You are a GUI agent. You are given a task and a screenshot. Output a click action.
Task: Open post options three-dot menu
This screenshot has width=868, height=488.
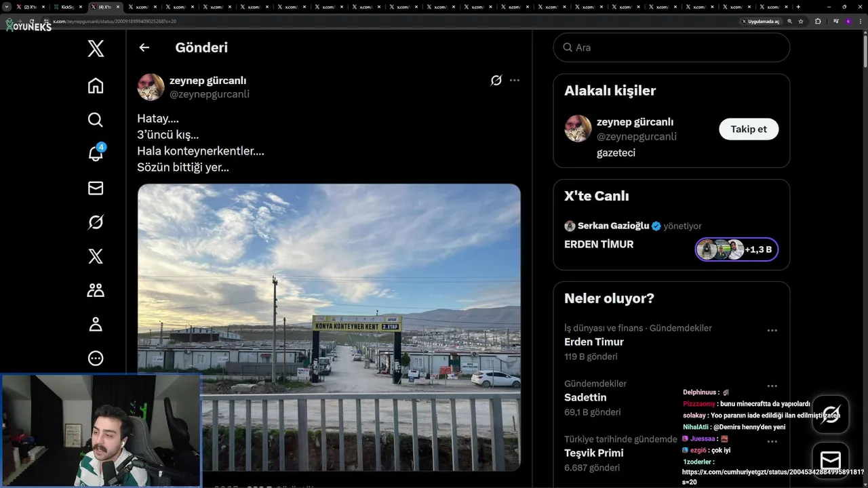(515, 81)
